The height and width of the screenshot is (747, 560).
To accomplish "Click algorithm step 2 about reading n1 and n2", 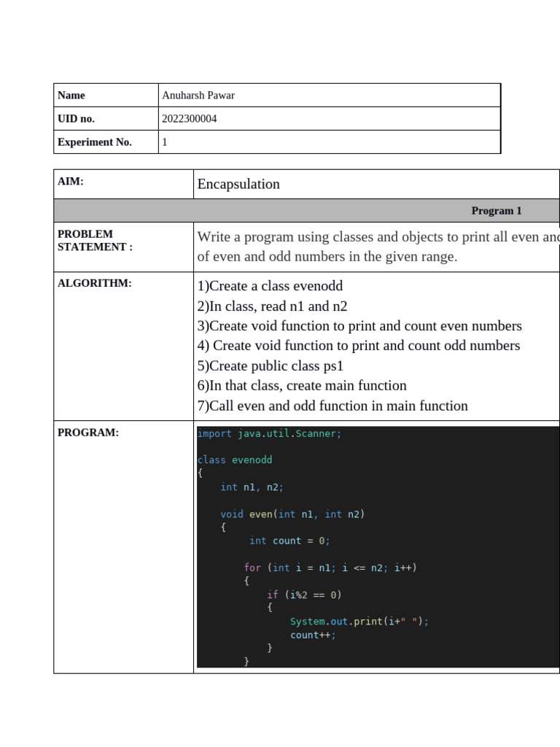I will point(273,306).
